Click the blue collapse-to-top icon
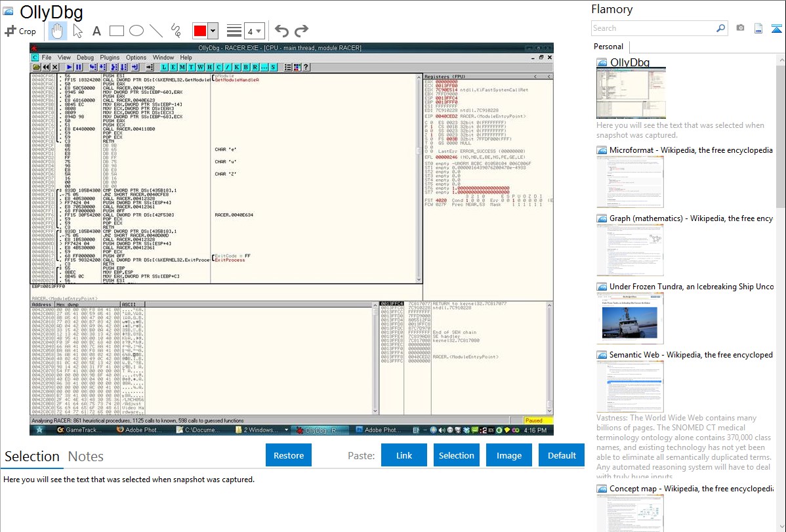Viewport: 786px width, 532px height. tap(776, 28)
